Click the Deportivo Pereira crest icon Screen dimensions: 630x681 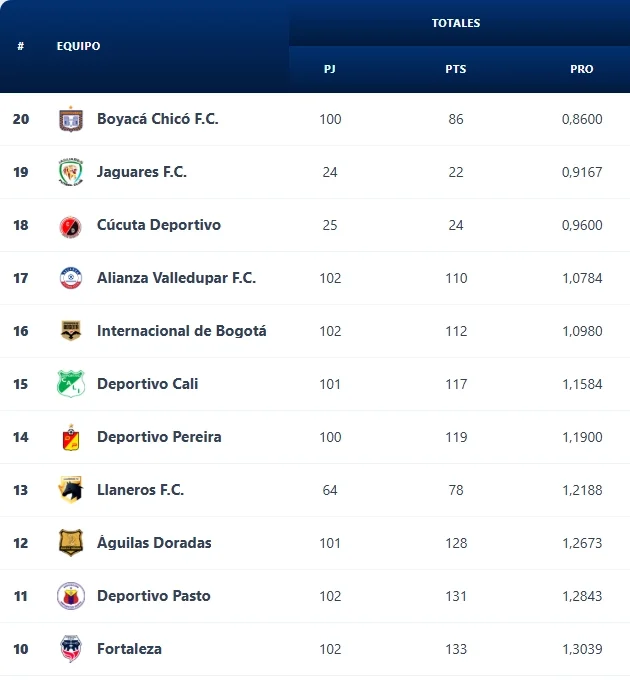(x=71, y=437)
